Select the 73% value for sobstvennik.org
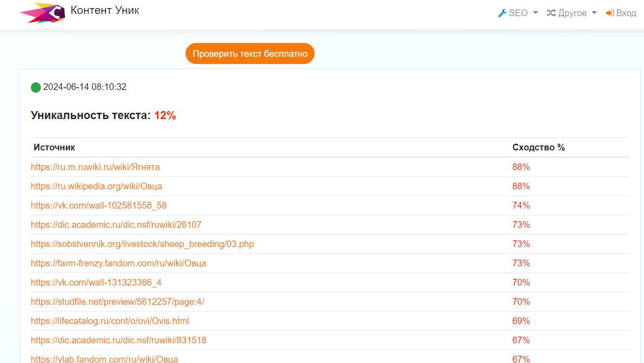The height and width of the screenshot is (363, 644). pos(521,244)
